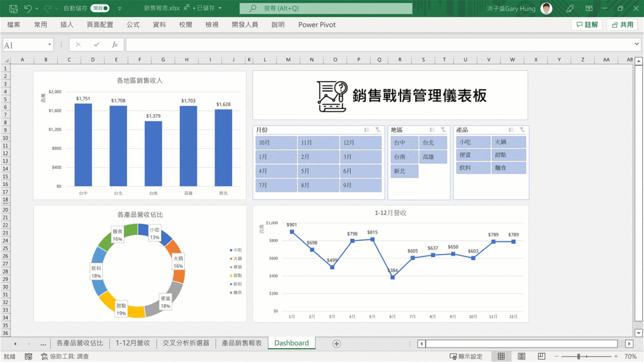Open the ribbon display options icon
The height and width of the screenshot is (362, 644).
589,8
